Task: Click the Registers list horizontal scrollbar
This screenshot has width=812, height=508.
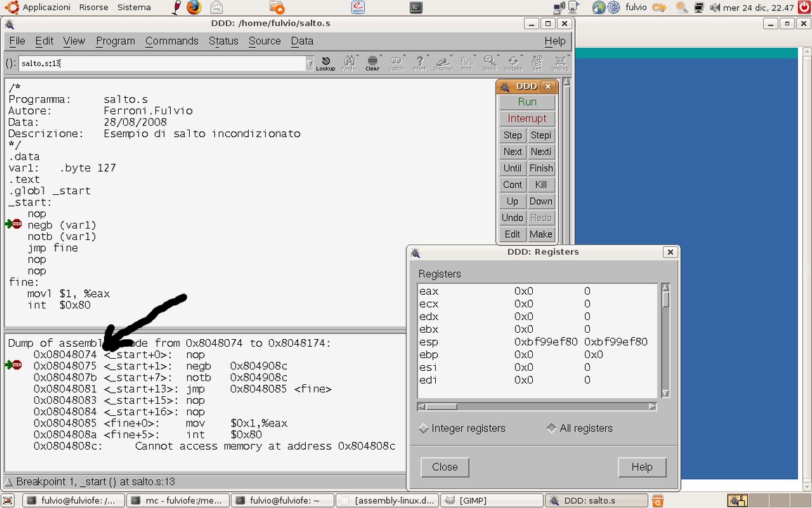Action: tap(537, 407)
